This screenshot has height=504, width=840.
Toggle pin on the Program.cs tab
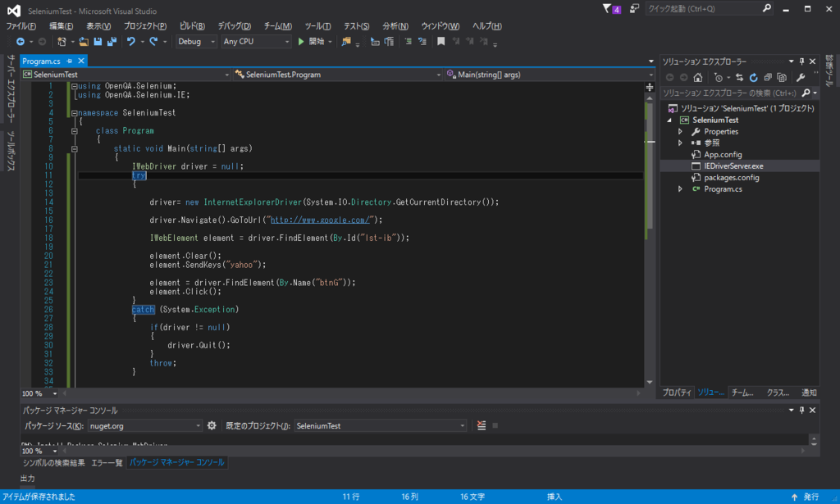[69, 61]
